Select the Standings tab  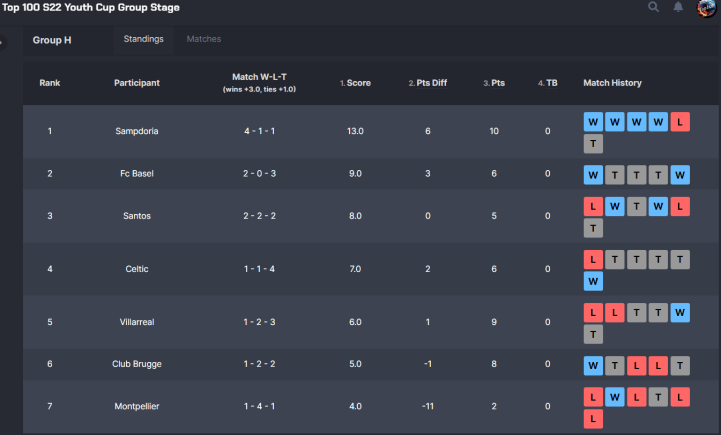[144, 39]
